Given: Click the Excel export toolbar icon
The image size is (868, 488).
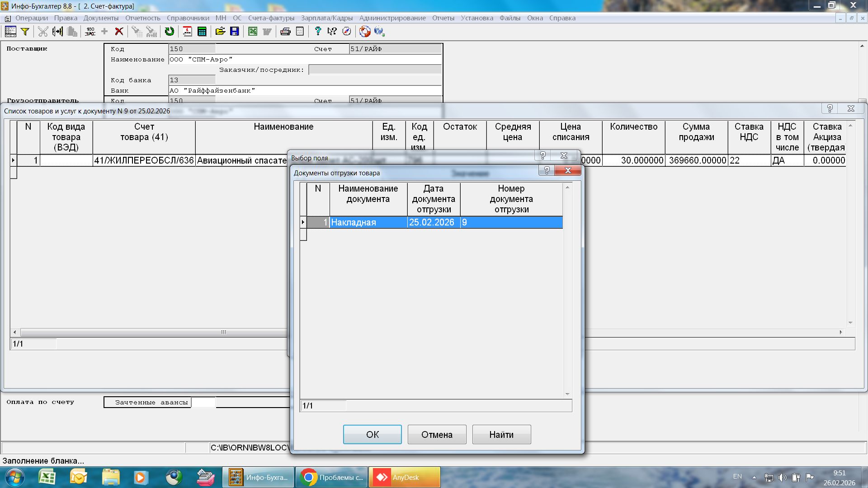Looking at the screenshot, I should (253, 31).
